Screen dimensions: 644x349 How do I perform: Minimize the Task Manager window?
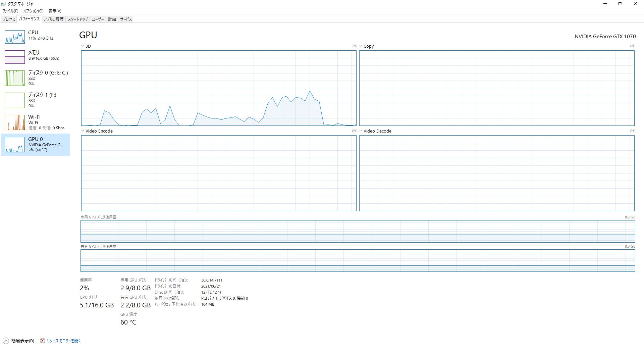[605, 4]
